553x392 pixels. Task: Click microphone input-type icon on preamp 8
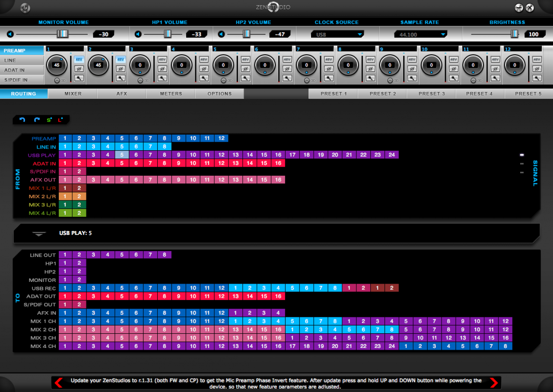(370, 78)
